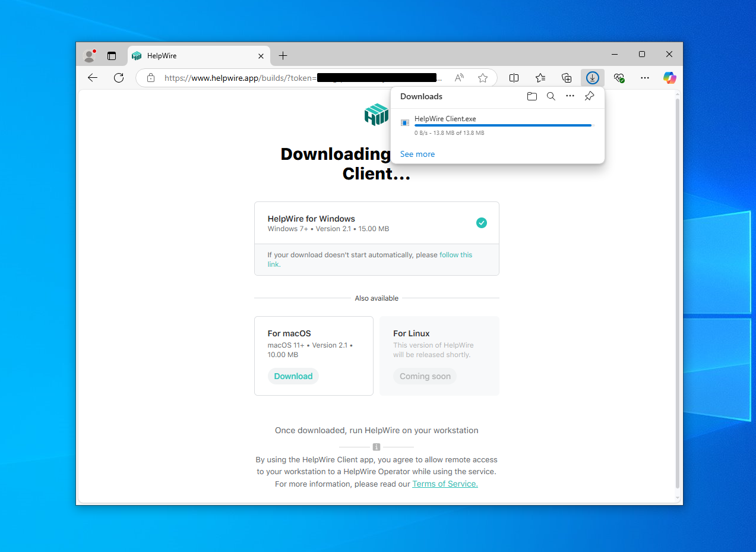Go back using the back arrow
This screenshot has height=552, width=756.
[93, 78]
